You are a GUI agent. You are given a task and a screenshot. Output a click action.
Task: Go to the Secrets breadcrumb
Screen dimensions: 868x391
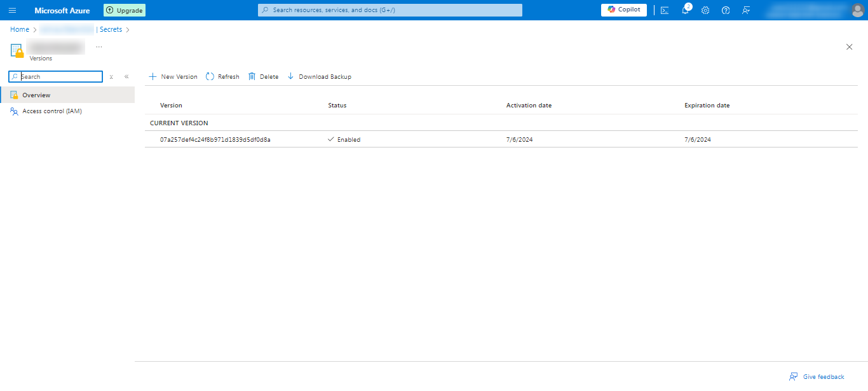pos(111,29)
